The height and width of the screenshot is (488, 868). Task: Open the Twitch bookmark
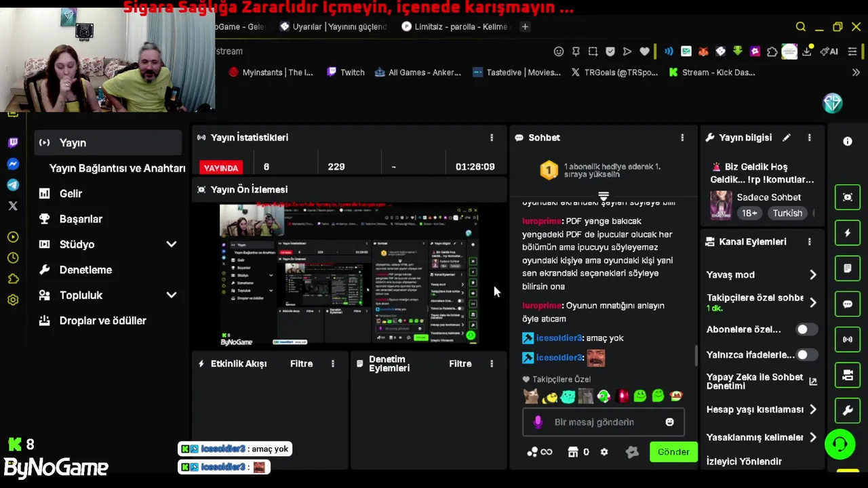click(x=346, y=73)
